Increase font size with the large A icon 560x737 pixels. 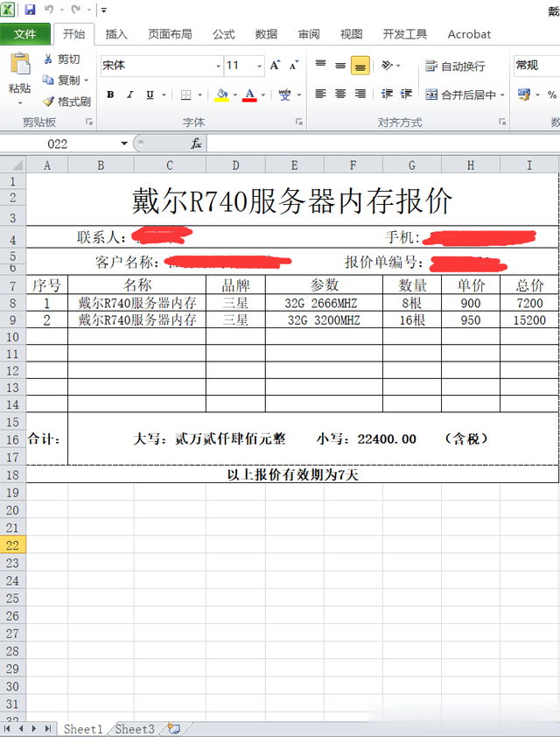pyautogui.click(x=275, y=66)
